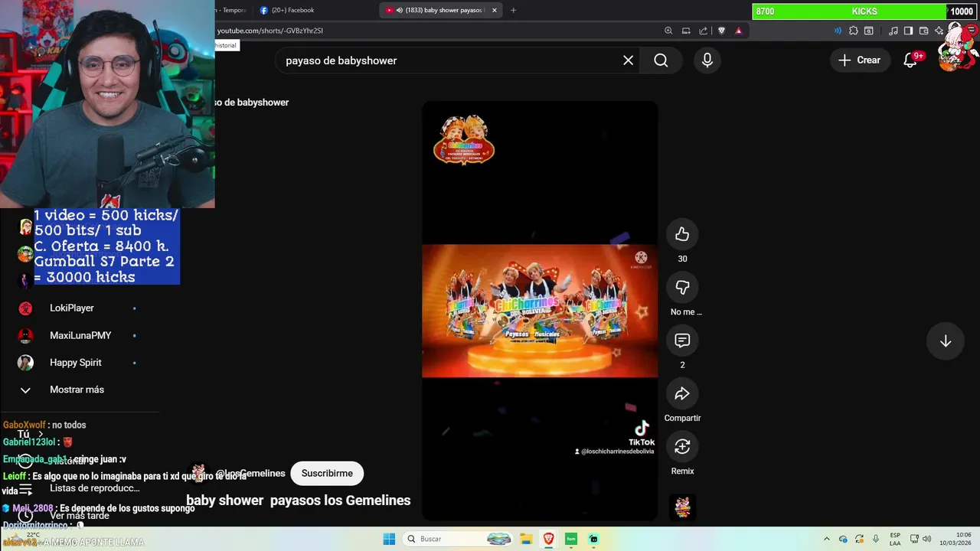This screenshot has height=551, width=980.
Task: Click the short video player
Action: coord(540,311)
